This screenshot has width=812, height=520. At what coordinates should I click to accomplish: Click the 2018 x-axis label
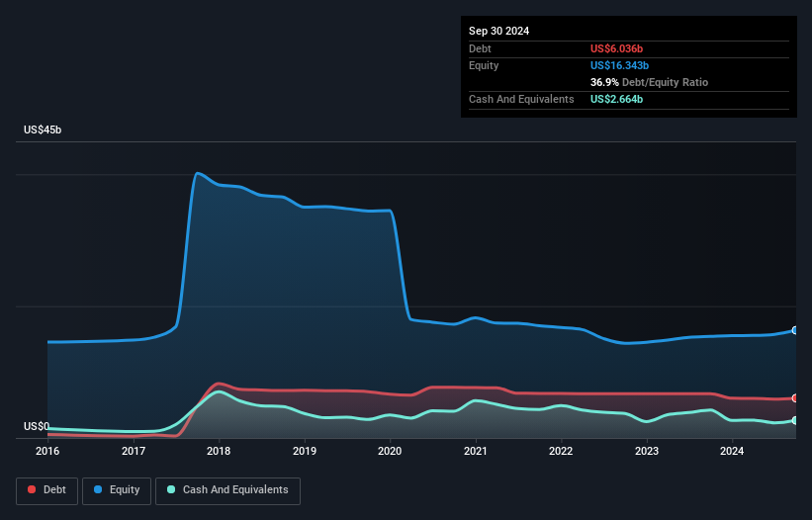219,451
